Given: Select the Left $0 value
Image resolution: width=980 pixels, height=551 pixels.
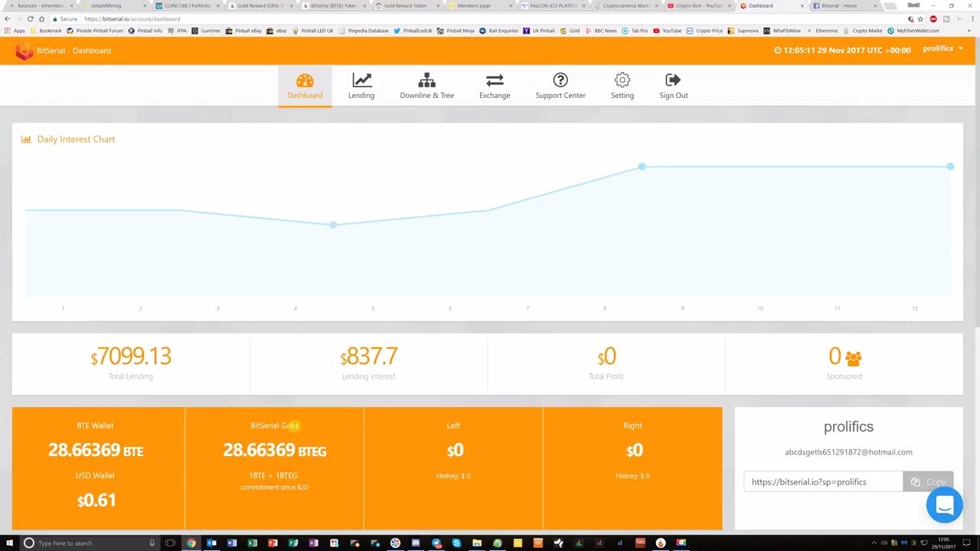Looking at the screenshot, I should (x=455, y=450).
